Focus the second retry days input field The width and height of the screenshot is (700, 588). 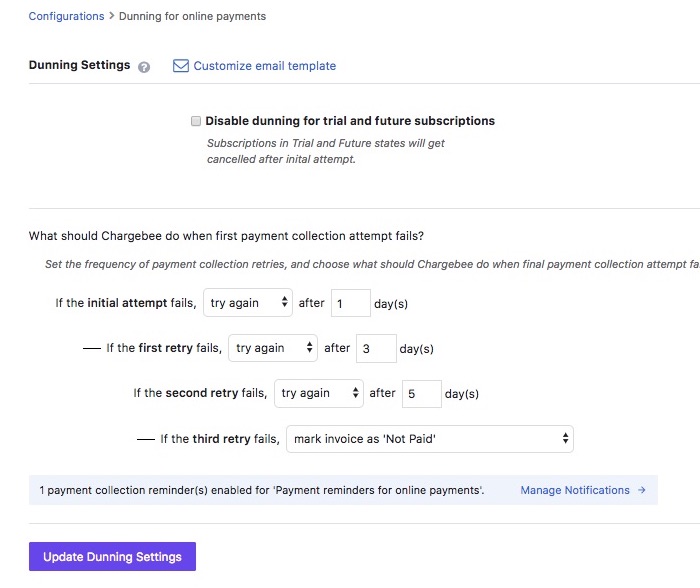tap(422, 394)
